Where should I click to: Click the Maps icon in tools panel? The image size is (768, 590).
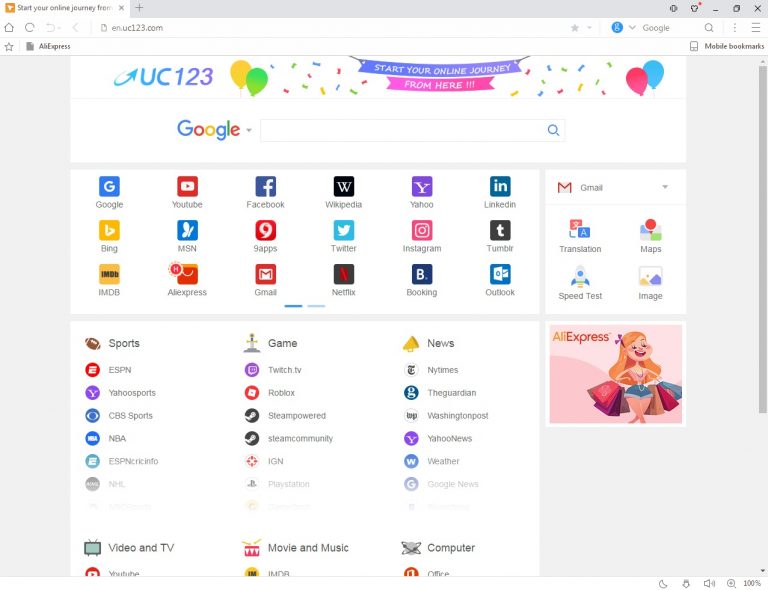pos(650,231)
